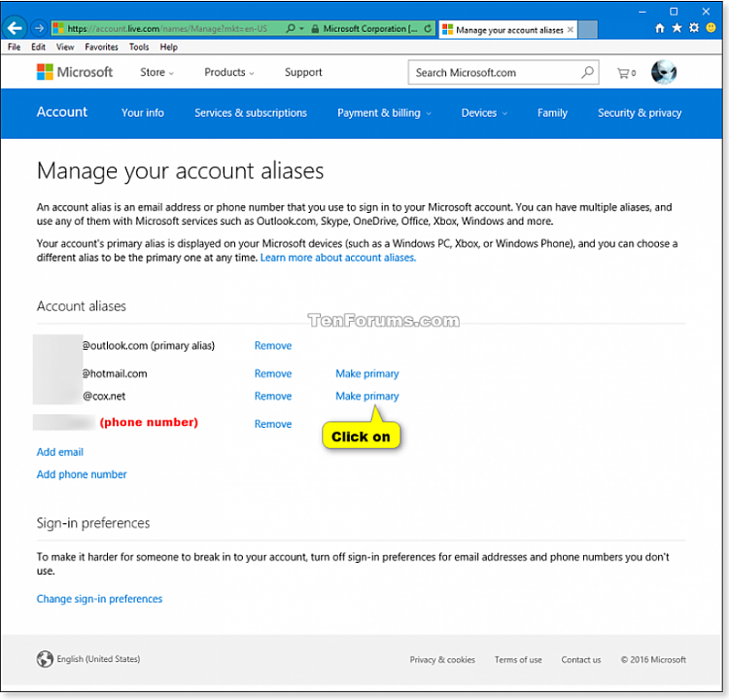The height and width of the screenshot is (700, 729).
Task: Click the Microsoft logo
Action: point(75,72)
